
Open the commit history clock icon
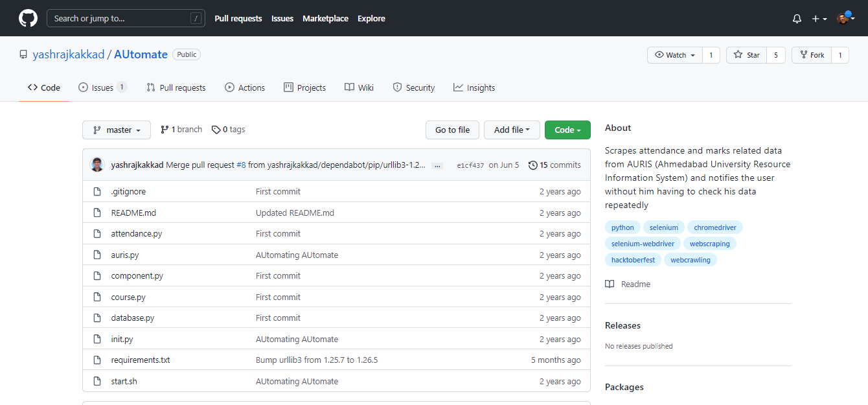point(532,165)
